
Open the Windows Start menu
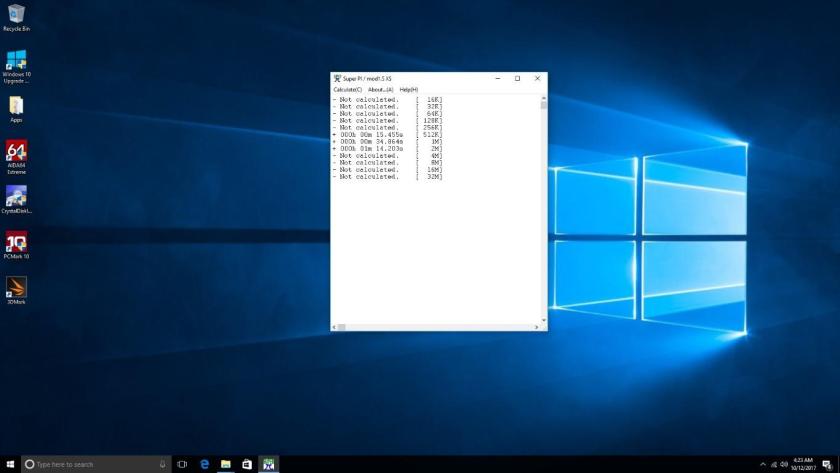pos(10,464)
